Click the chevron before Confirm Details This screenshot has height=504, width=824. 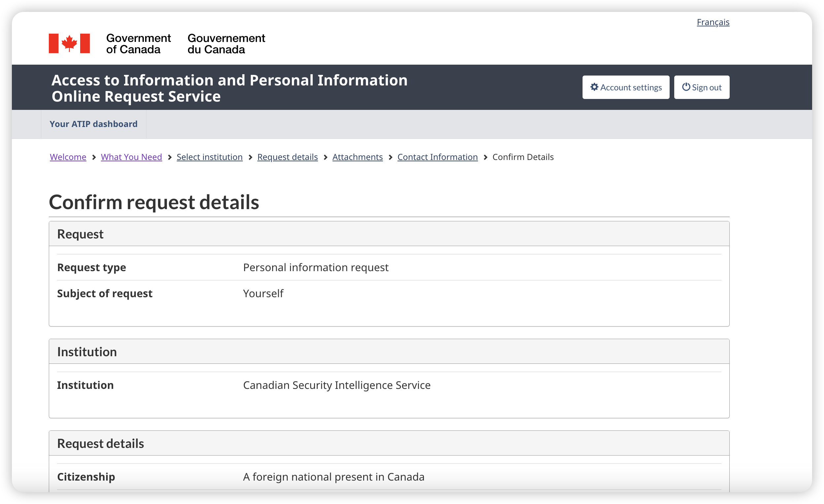coord(485,157)
